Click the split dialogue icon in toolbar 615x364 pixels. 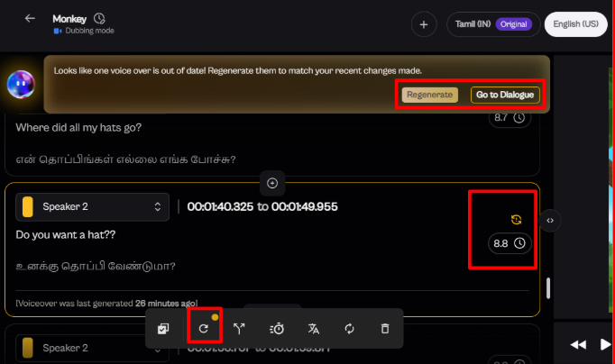[x=240, y=330]
